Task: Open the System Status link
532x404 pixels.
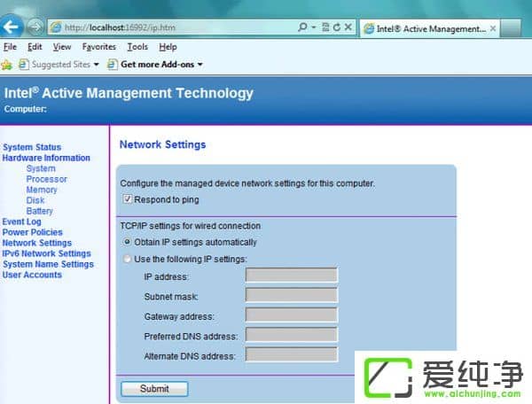Action: point(32,147)
